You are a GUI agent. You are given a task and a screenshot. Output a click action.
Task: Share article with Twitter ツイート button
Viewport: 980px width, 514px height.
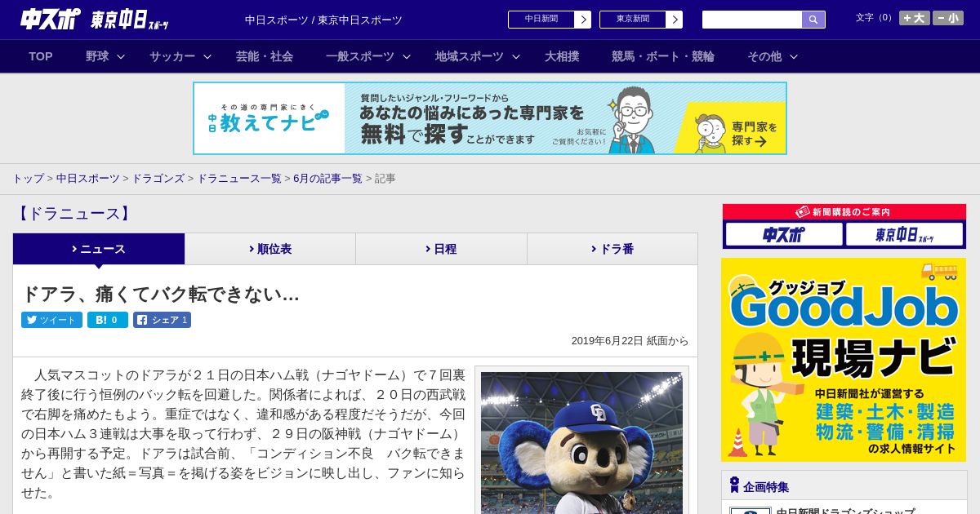coord(51,320)
